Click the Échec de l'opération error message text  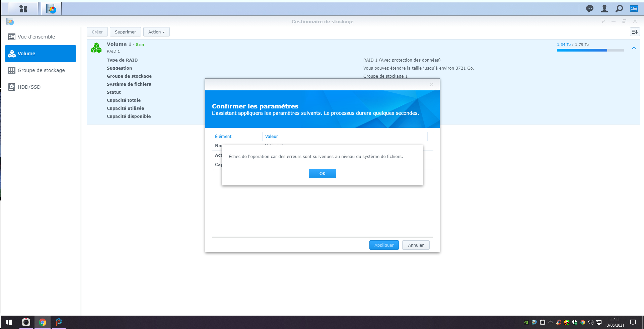click(316, 156)
